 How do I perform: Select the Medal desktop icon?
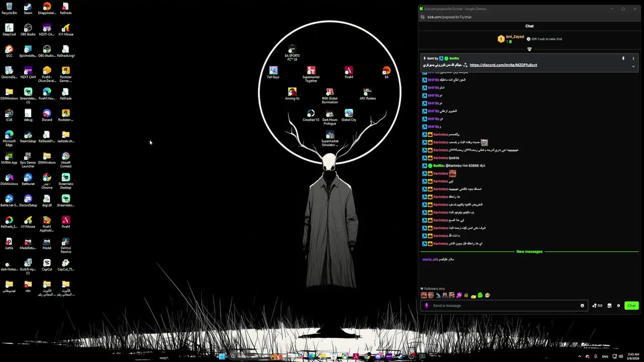(x=47, y=243)
